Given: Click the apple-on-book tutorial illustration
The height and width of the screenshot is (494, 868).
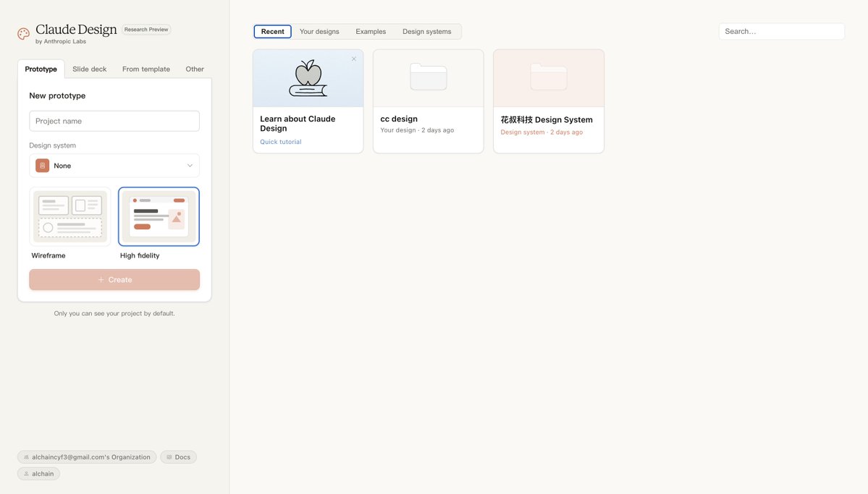Looking at the screenshot, I should 308,78.
